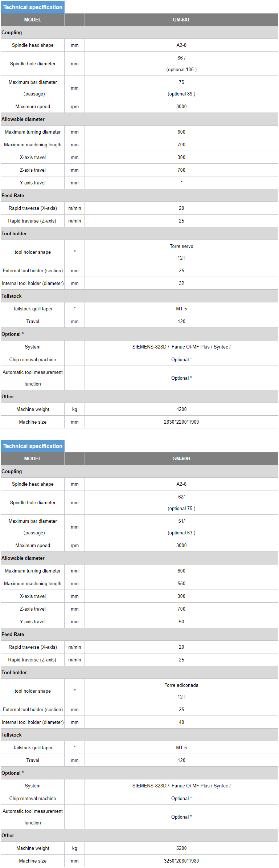Image resolution: width=279 pixels, height=868 pixels.
Task: Select the GM-60T model header cell
Action: click(x=181, y=20)
